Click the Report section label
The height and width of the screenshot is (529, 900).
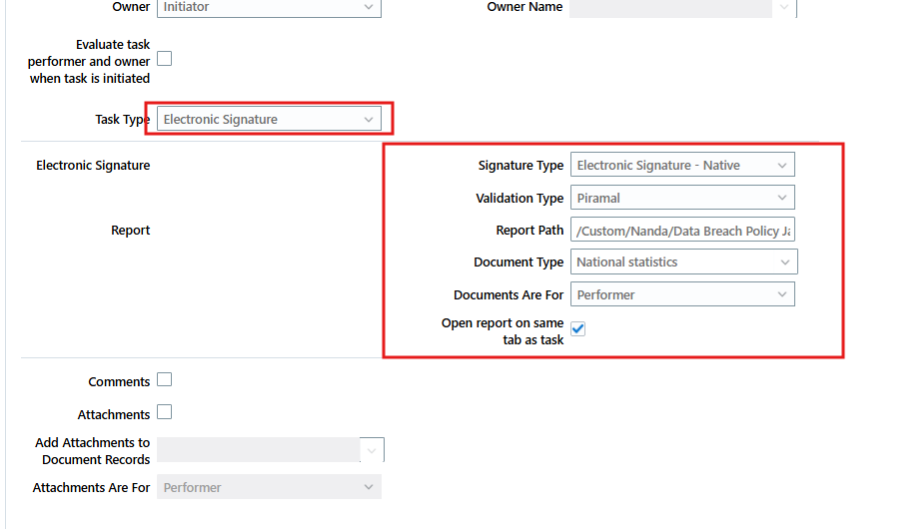coord(130,230)
